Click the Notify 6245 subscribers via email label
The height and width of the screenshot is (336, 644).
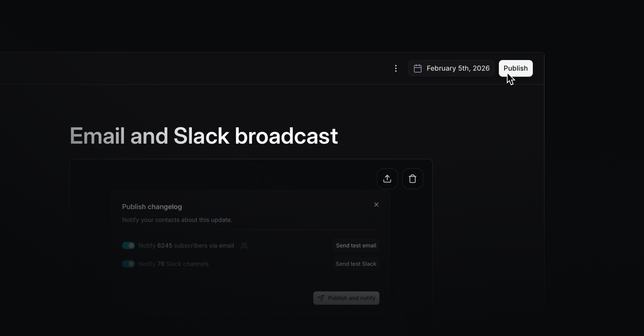pyautogui.click(x=186, y=246)
